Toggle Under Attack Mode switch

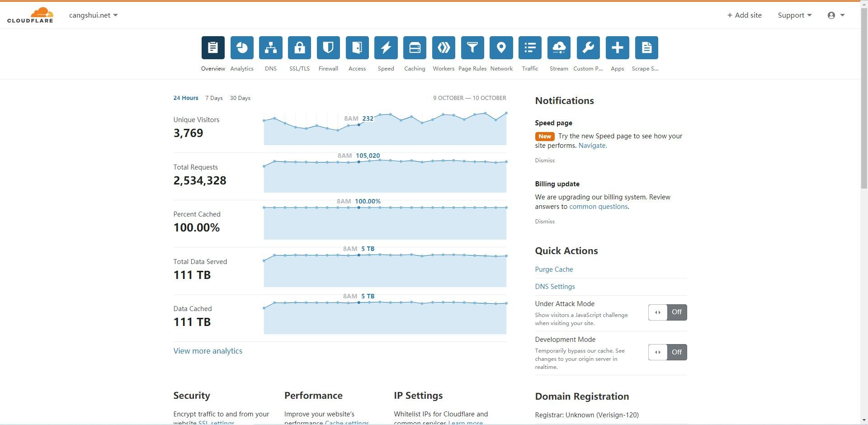coord(667,312)
